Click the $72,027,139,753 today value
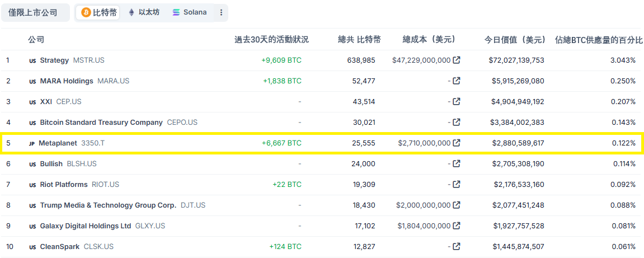This screenshot has width=644, height=258. (x=516, y=60)
